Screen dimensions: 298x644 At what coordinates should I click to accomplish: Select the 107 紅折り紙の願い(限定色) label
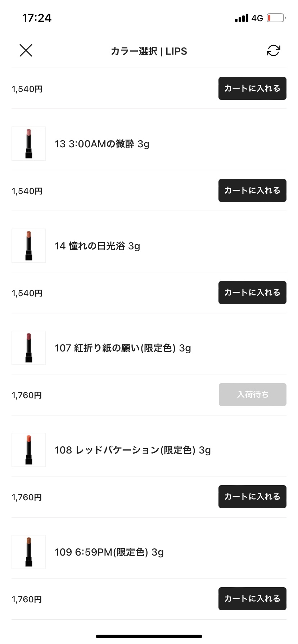[x=123, y=348]
